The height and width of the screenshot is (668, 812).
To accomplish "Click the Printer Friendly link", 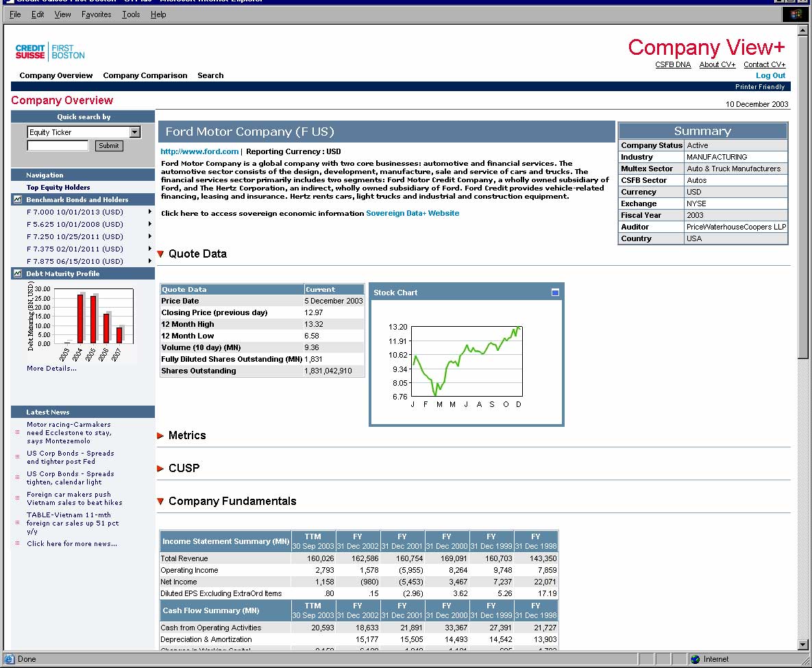I will (x=760, y=86).
